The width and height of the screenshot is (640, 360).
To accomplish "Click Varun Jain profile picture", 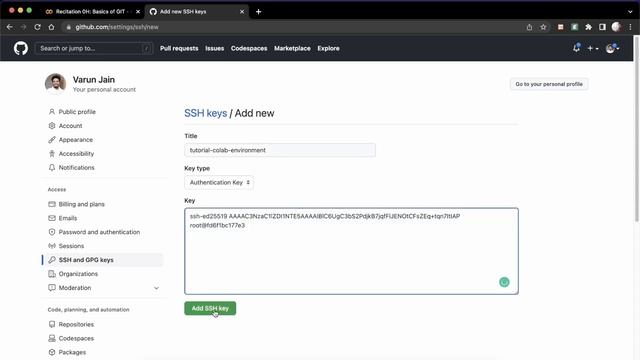I will (56, 83).
